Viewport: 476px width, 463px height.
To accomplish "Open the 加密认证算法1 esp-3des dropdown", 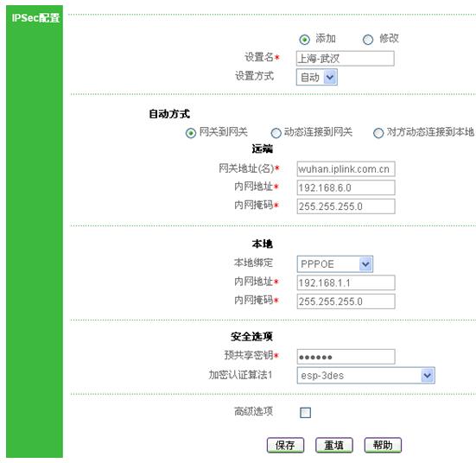I will pyautogui.click(x=365, y=375).
